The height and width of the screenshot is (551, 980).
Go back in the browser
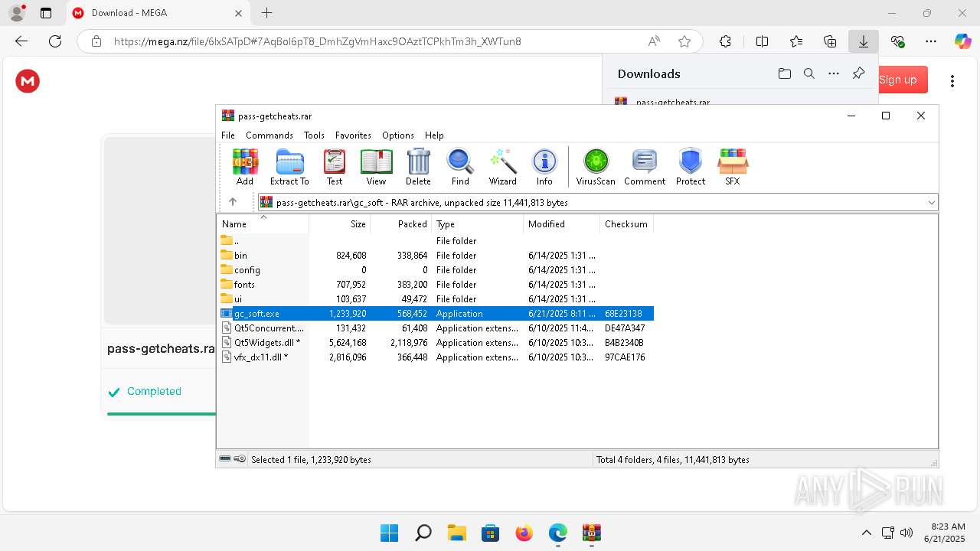tap(21, 41)
